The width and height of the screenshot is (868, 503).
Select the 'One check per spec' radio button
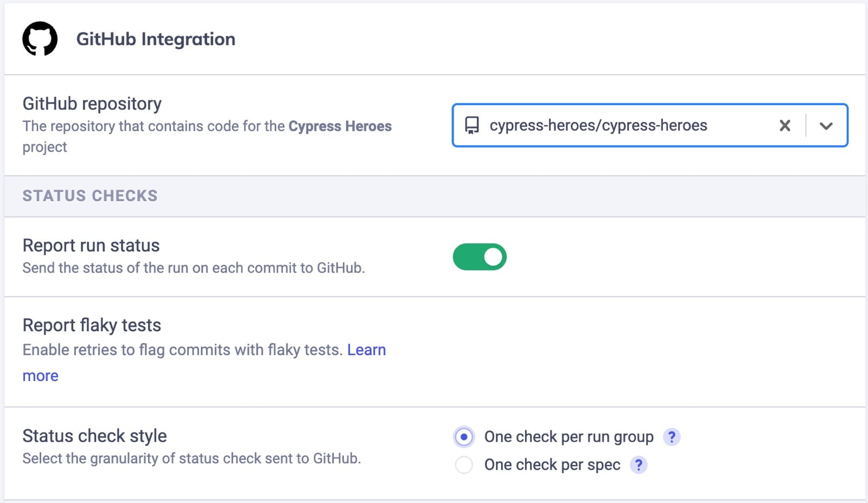464,465
